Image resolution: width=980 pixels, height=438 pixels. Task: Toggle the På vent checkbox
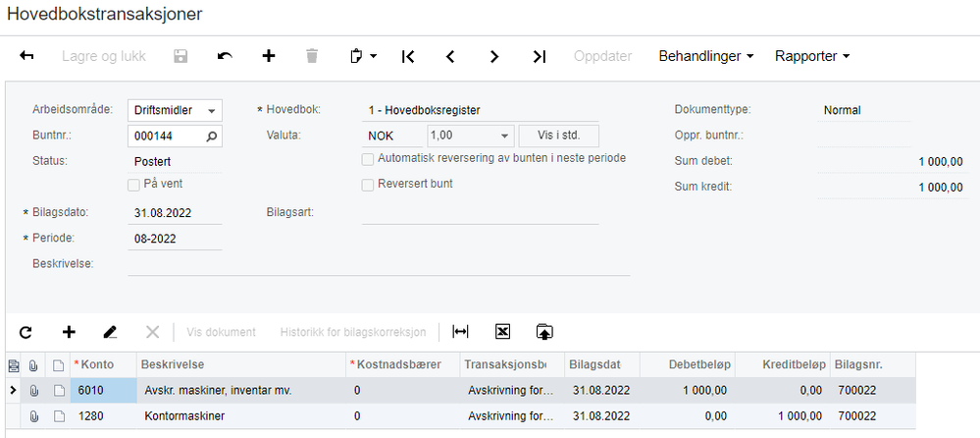point(134,184)
